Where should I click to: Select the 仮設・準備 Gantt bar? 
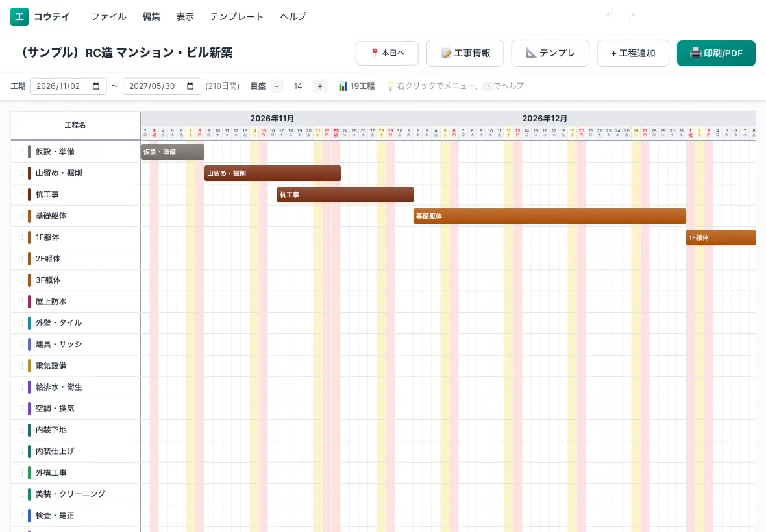(x=173, y=152)
